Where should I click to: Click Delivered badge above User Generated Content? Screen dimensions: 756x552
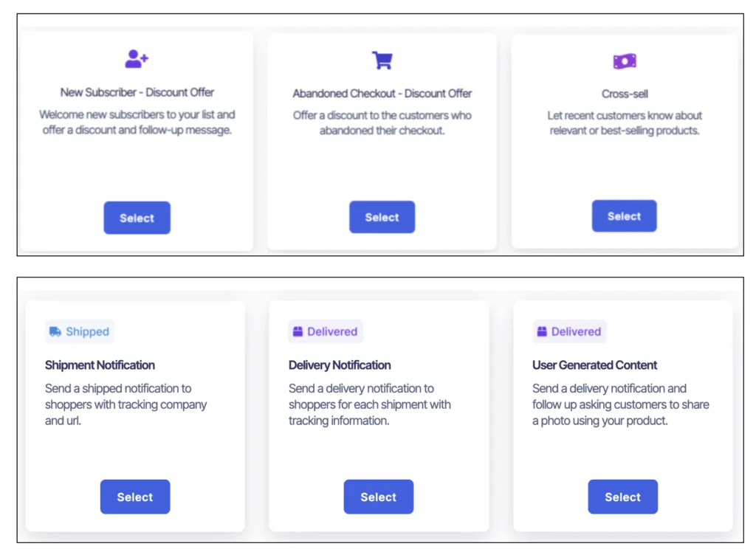coord(569,331)
